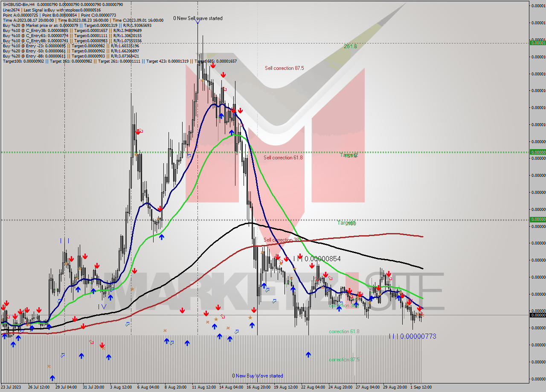This screenshot has width=546, height=392.
Task: Click the '31 Jul 20:00' time axis label
Action: [93, 387]
